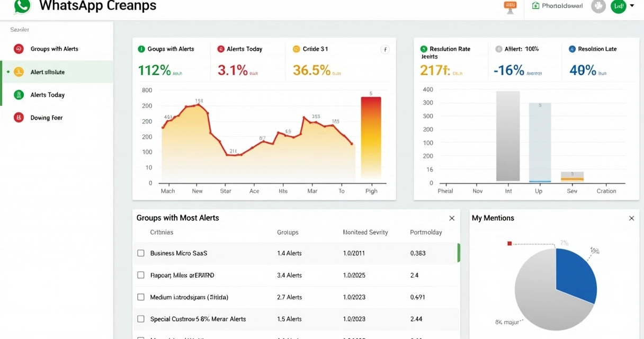Screen dimensions: 644x339
Task: Click the WhatsApp logo in the header
Action: pyautogui.click(x=22, y=6)
